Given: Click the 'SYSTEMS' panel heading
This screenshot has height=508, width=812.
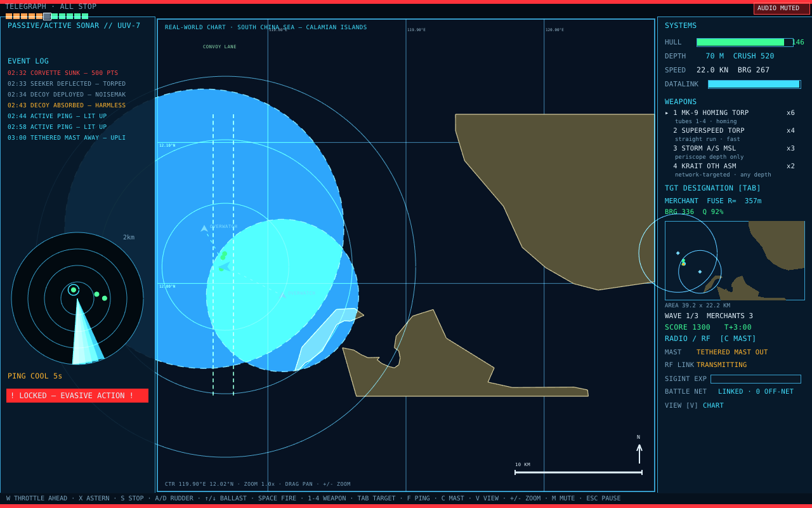Looking at the screenshot, I should tap(681, 25).
